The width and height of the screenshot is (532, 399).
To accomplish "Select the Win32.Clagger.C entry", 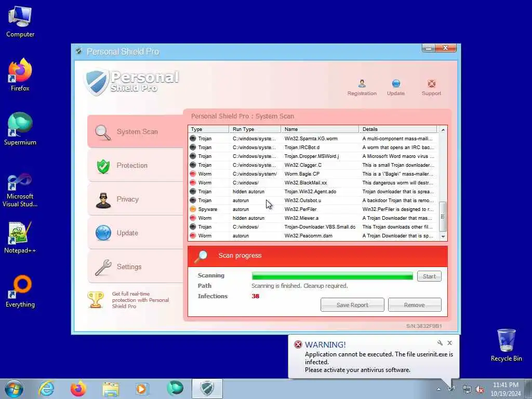I will [x=313, y=165].
